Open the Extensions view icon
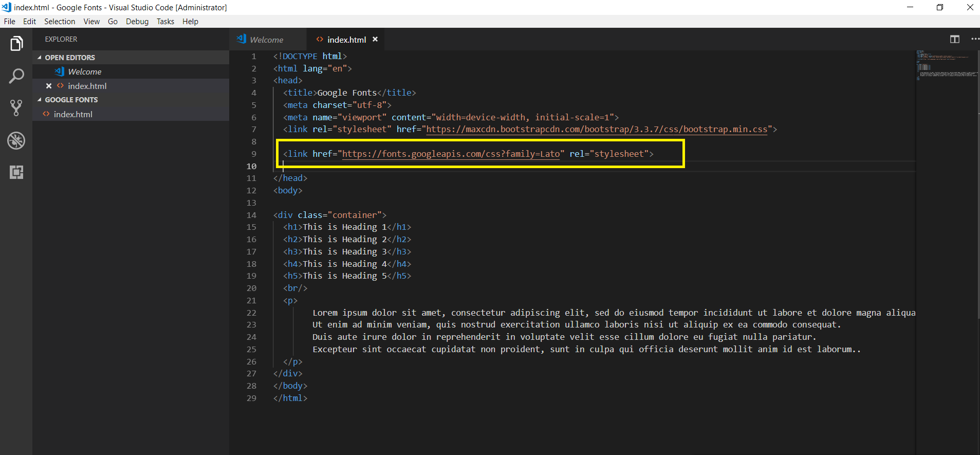The height and width of the screenshot is (455, 980). (16, 172)
